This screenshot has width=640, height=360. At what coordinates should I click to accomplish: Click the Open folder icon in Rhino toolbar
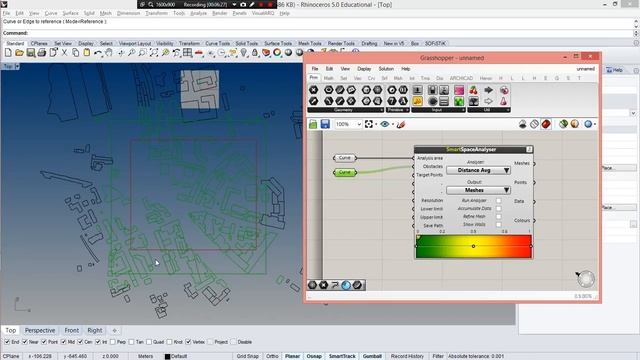pos(19,53)
